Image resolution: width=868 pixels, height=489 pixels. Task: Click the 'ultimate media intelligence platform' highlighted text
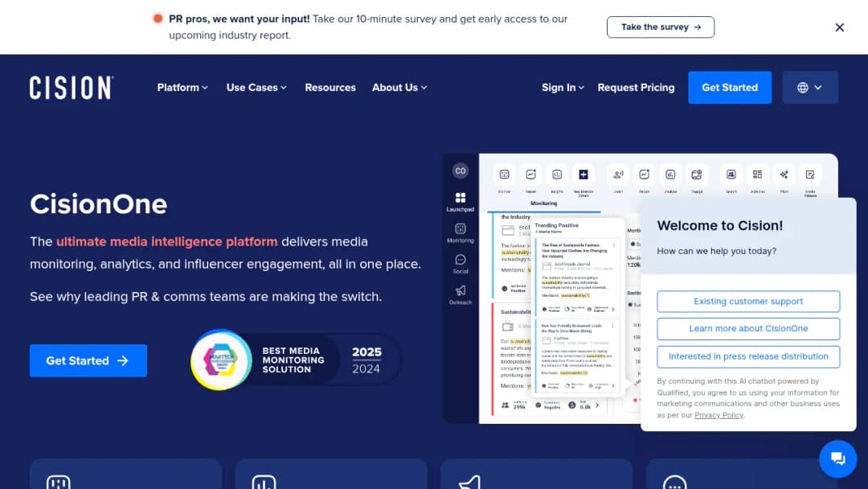pyautogui.click(x=166, y=241)
